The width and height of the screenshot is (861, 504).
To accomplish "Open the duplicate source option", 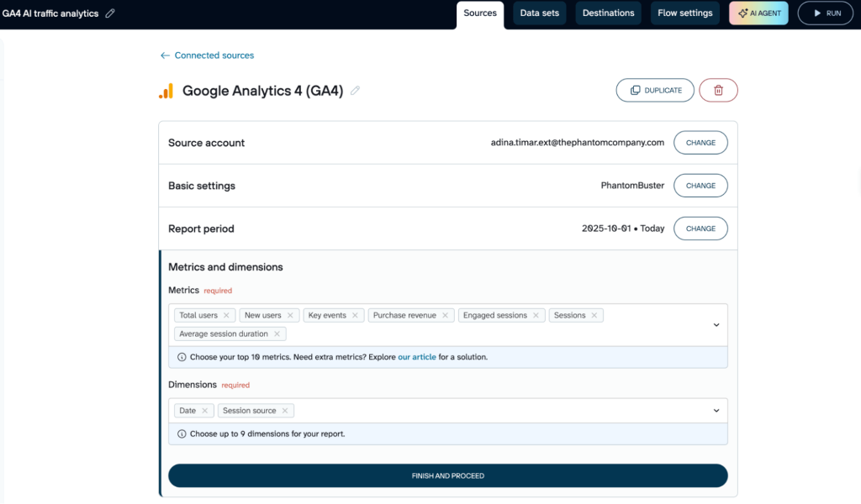I will pyautogui.click(x=655, y=90).
